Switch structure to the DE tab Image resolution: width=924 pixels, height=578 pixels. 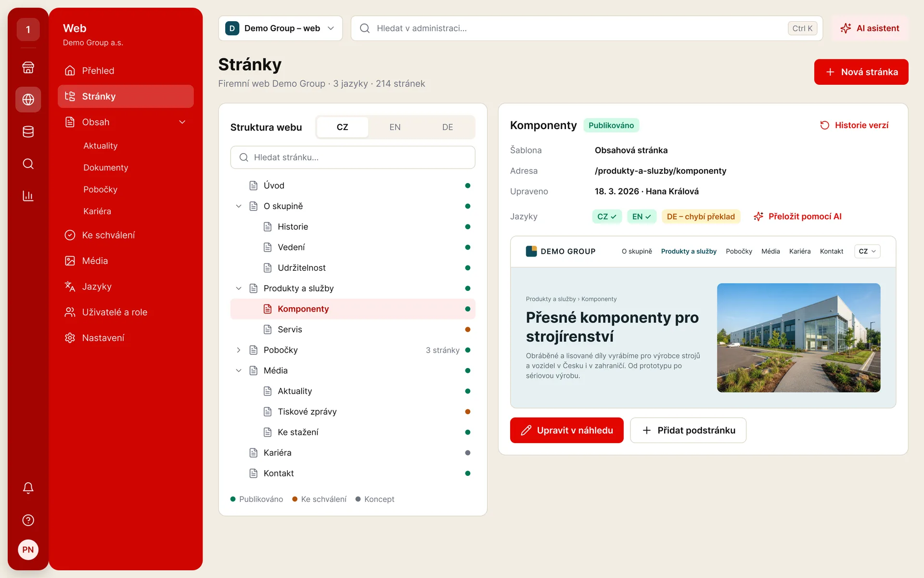tap(448, 127)
